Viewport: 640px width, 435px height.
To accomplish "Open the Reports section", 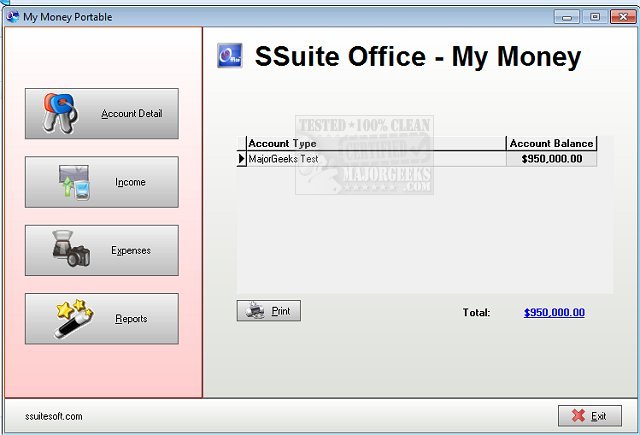I will (102, 318).
